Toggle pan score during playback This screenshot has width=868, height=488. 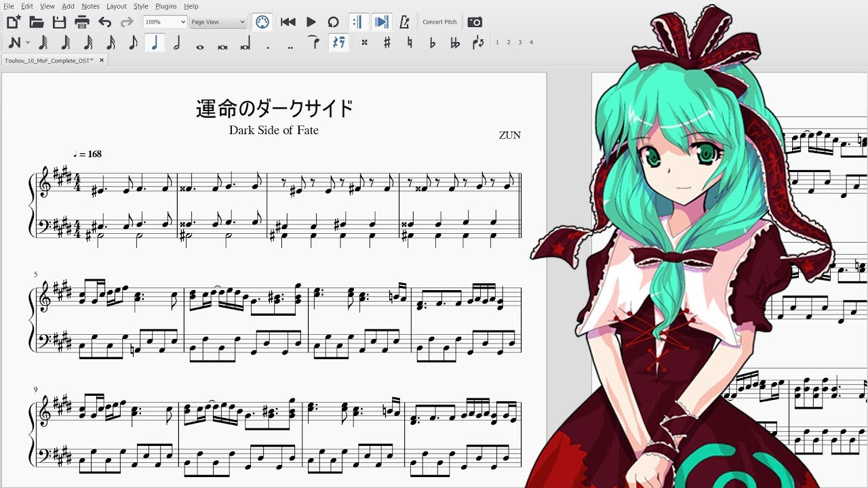(x=382, y=22)
